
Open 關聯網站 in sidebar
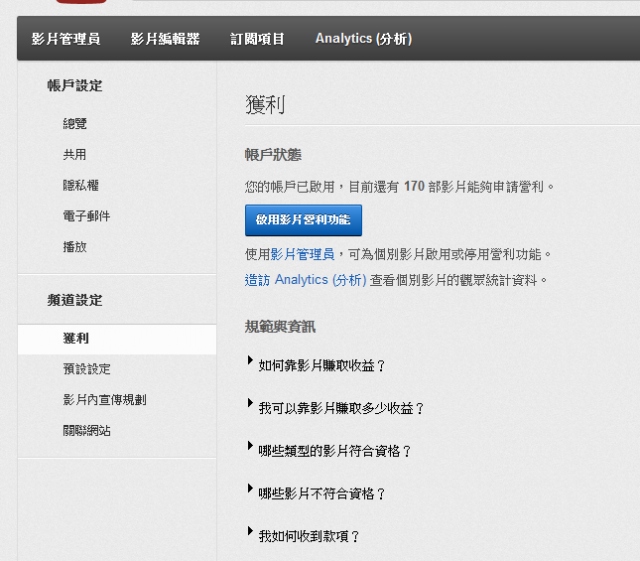[x=87, y=430]
